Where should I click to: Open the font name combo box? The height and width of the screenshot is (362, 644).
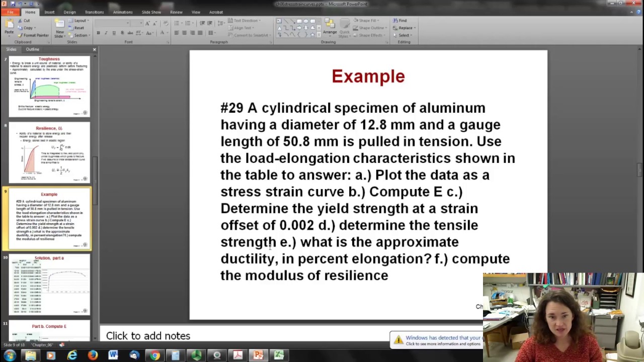click(112, 23)
